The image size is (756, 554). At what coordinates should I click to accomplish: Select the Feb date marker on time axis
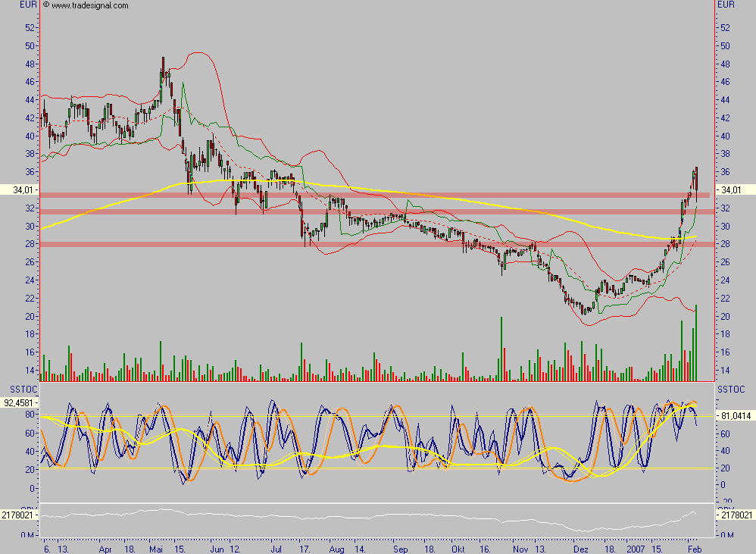693,546
